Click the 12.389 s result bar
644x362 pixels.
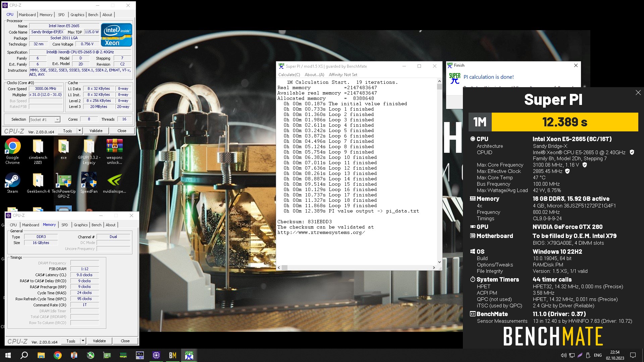pos(565,122)
